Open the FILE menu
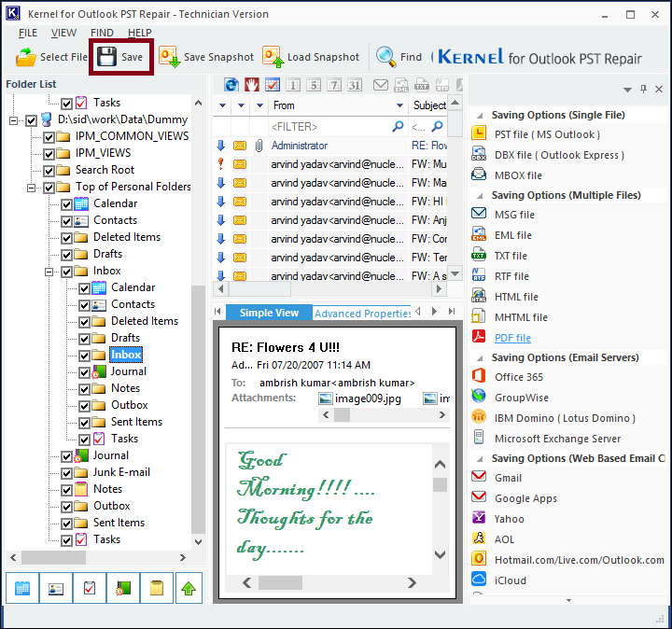 click(x=28, y=33)
